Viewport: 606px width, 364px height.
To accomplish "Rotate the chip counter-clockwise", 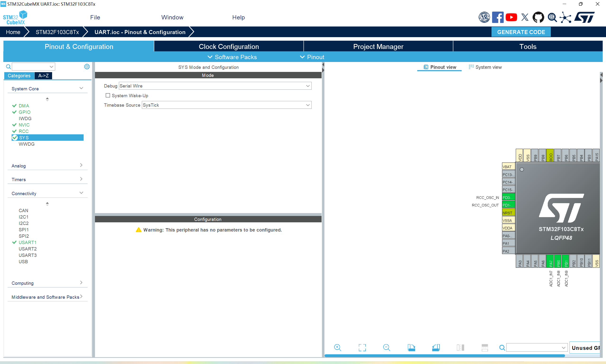I will (436, 347).
